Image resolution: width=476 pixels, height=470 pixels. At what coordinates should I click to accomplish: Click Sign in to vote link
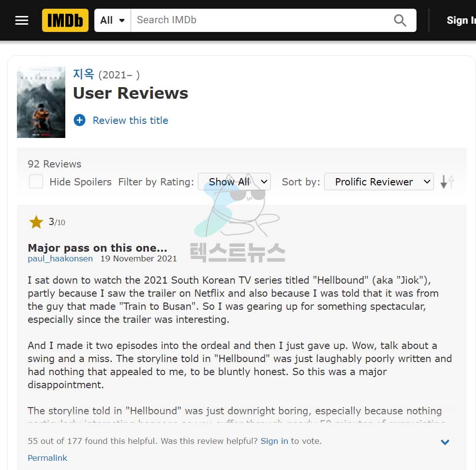tap(274, 441)
